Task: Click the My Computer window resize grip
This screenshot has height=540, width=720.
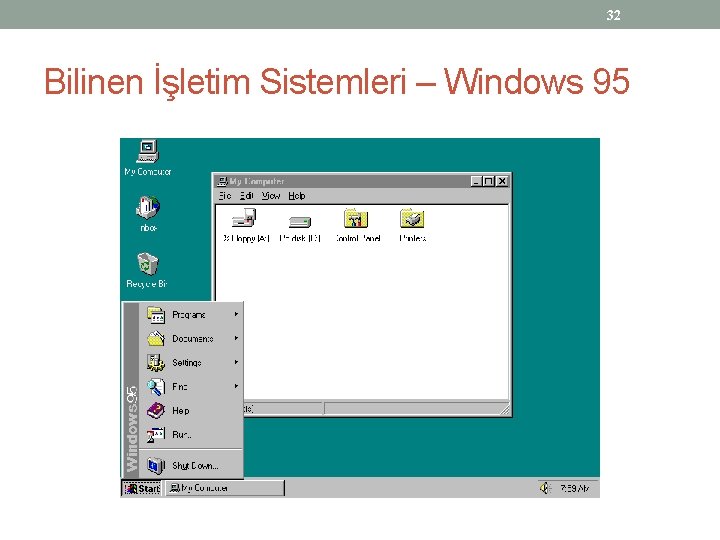Action: (504, 409)
